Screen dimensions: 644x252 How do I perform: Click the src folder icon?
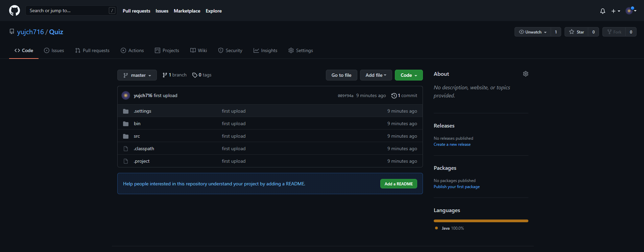click(126, 136)
